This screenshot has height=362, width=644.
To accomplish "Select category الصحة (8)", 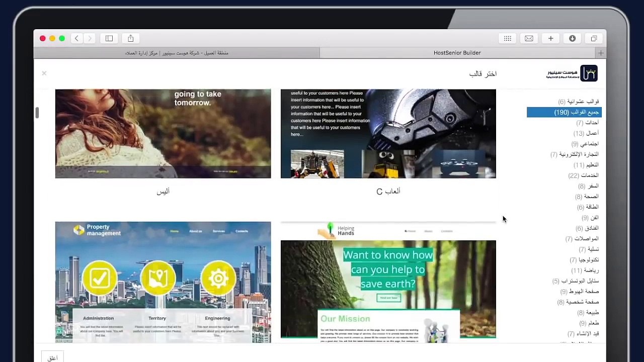I will click(x=587, y=197).
